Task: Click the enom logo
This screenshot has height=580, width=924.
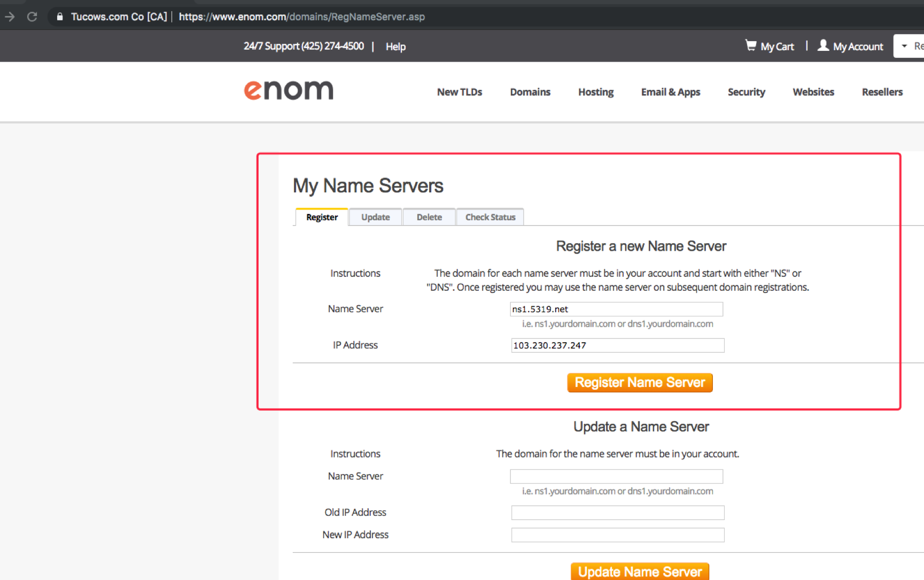Action: [289, 90]
